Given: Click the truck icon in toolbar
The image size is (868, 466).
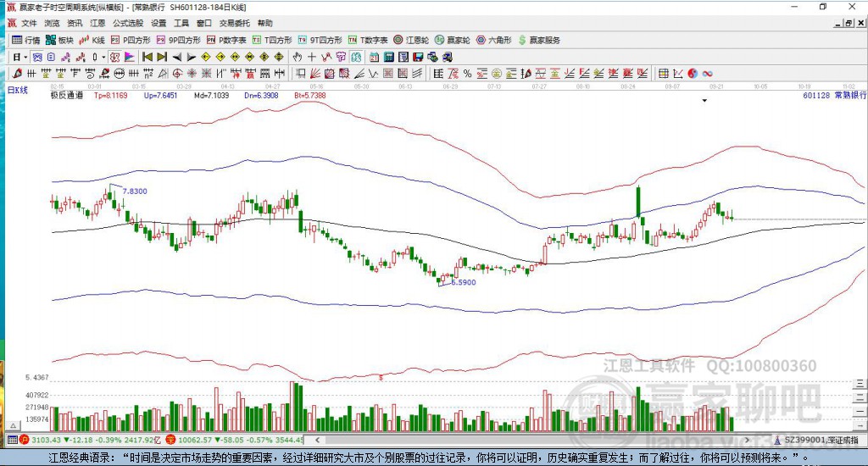Looking at the screenshot, I should (x=448, y=57).
